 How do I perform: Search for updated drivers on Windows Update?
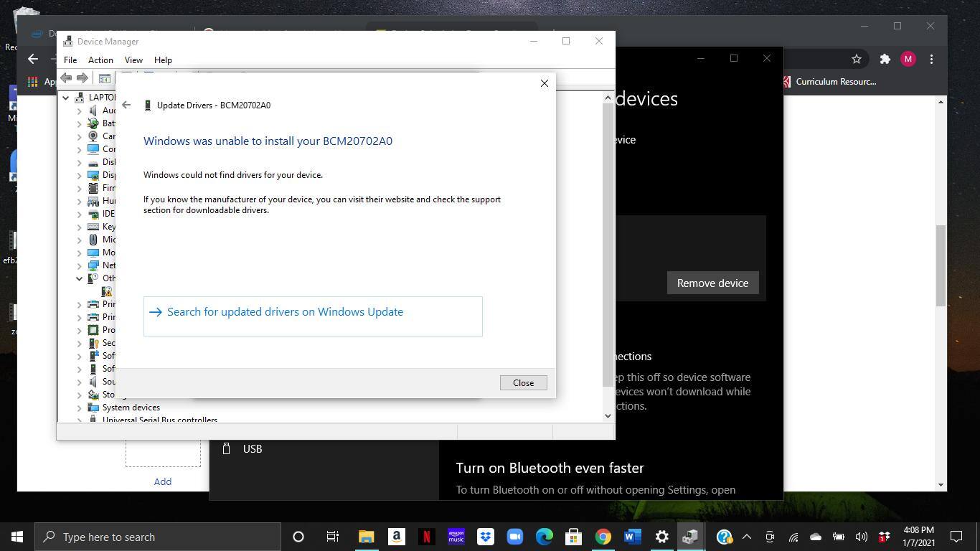[x=285, y=312]
